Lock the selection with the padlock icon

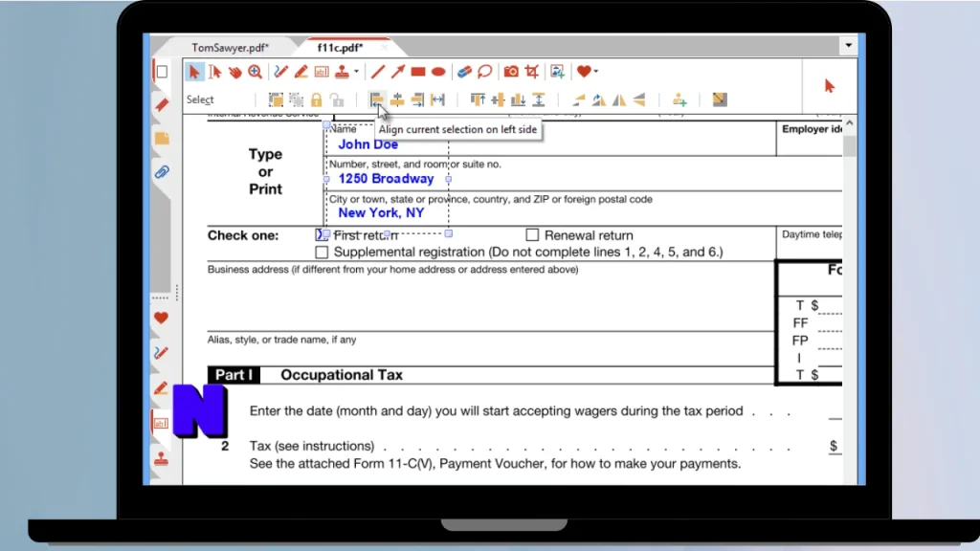tap(316, 99)
